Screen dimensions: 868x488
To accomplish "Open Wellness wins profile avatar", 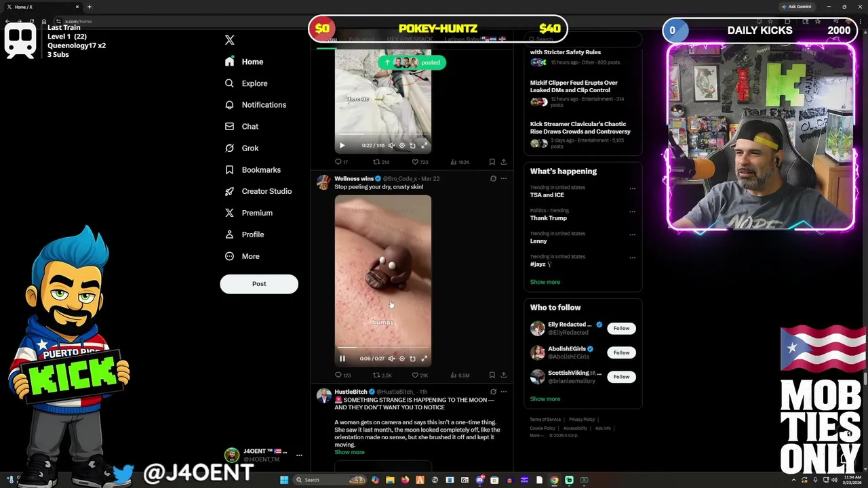I will 323,182.
